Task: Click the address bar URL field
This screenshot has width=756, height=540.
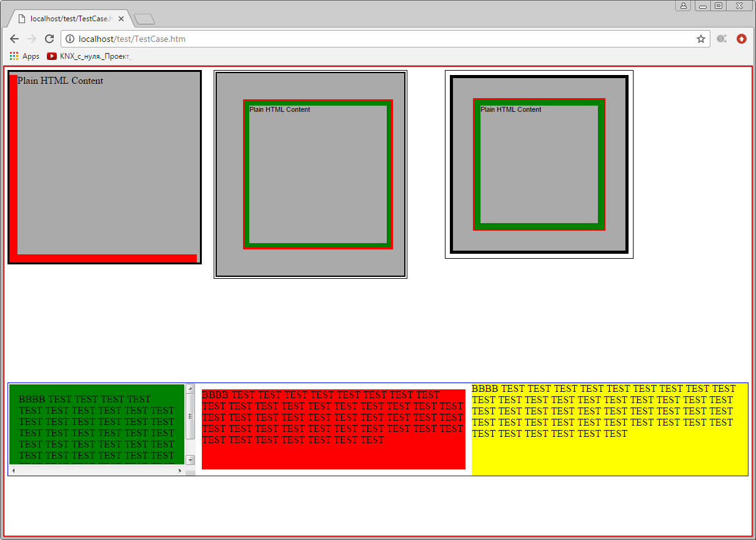Action: click(x=375, y=39)
